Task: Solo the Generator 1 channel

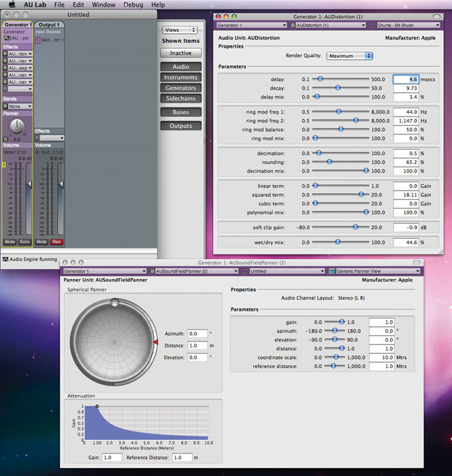Action: click(25, 242)
